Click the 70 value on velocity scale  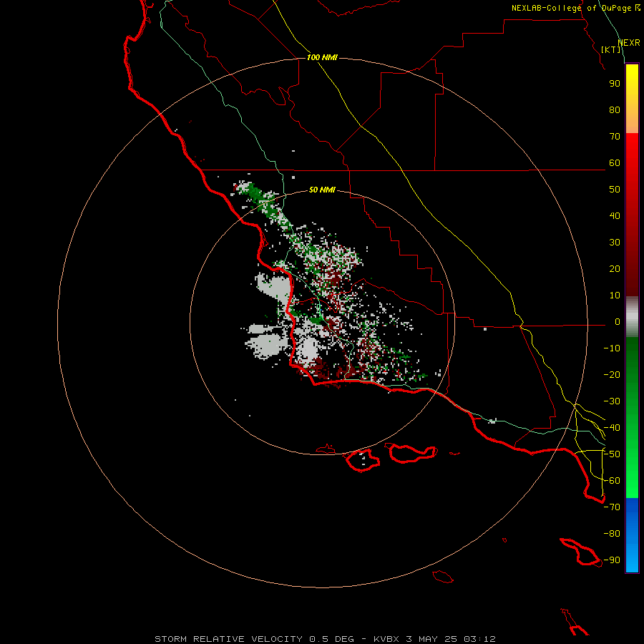pos(615,137)
